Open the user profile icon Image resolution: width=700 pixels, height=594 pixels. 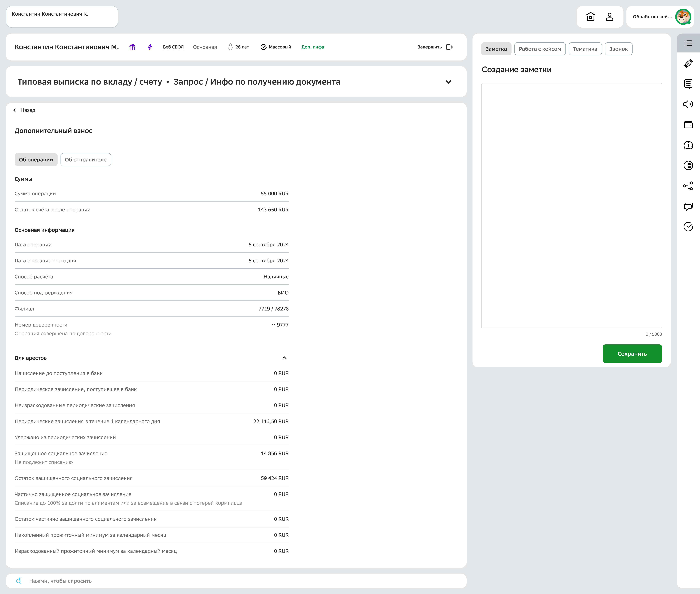pos(609,17)
